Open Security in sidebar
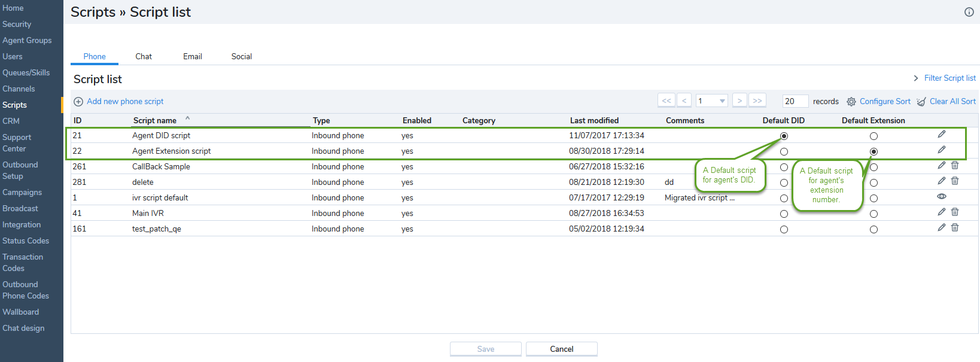980x362 pixels. 17,24
